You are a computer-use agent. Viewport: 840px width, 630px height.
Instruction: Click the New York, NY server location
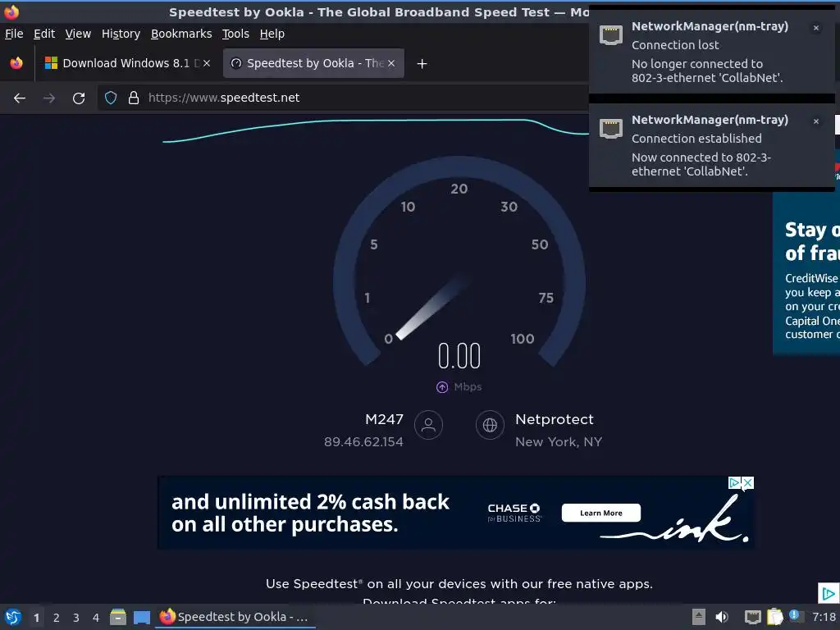(x=559, y=442)
